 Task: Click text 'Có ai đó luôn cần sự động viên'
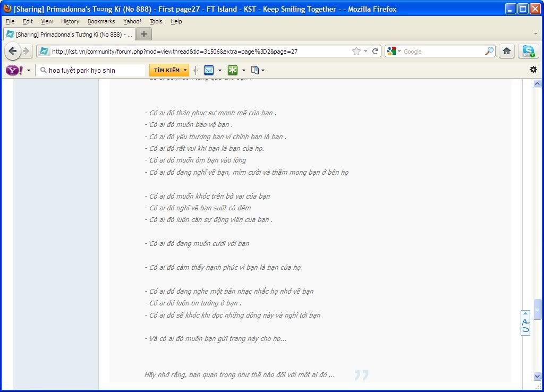208,219
